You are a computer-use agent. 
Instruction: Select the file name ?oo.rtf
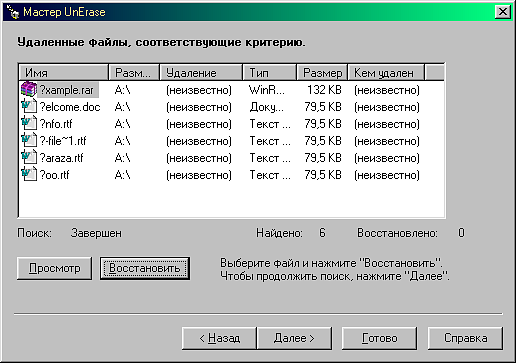[54, 175]
